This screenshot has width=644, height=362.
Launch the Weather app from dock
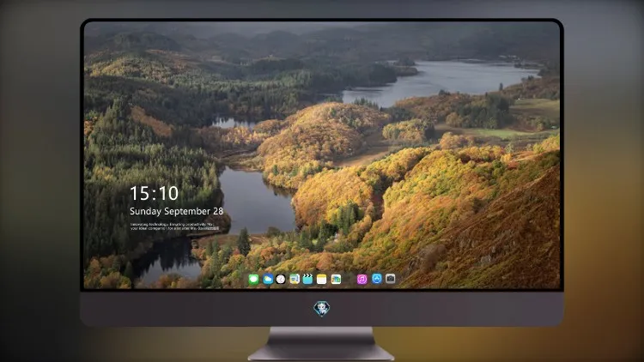(x=267, y=280)
